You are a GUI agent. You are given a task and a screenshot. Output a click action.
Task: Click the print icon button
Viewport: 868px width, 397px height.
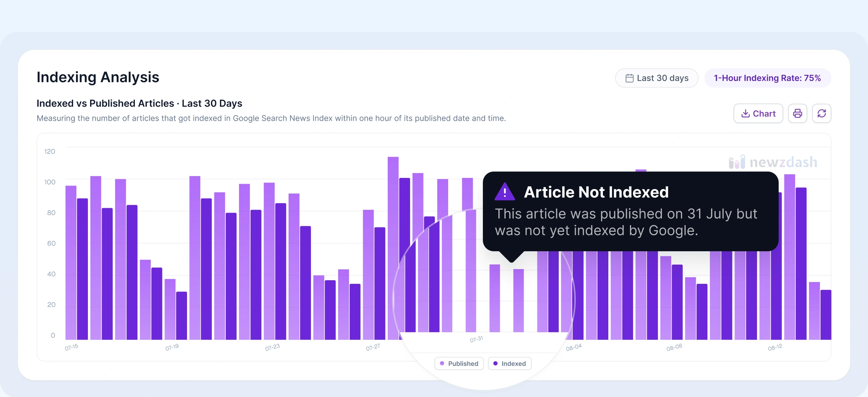[x=797, y=114]
